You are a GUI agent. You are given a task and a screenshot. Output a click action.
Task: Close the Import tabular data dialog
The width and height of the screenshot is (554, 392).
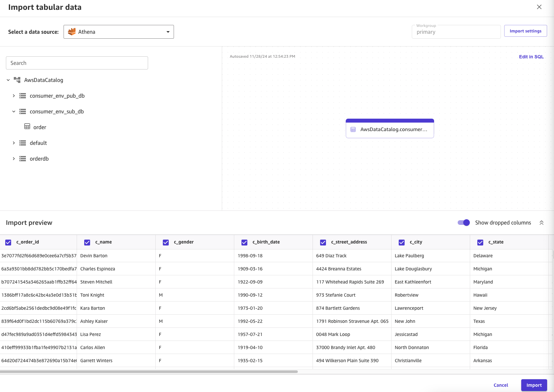tap(539, 7)
